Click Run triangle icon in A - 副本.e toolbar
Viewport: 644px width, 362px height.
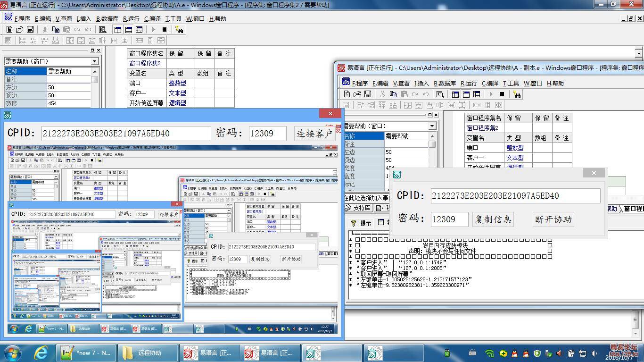coord(491,94)
